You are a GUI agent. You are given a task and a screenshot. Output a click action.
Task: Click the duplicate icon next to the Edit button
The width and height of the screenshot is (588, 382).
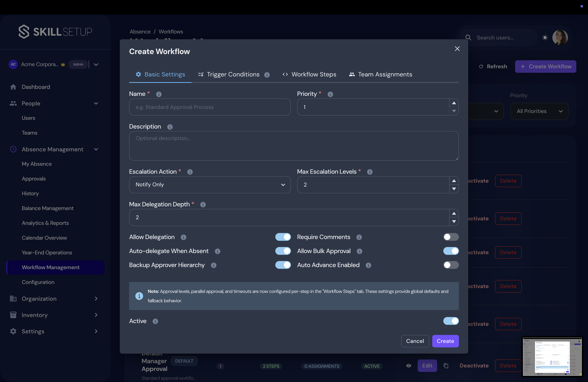click(446, 366)
